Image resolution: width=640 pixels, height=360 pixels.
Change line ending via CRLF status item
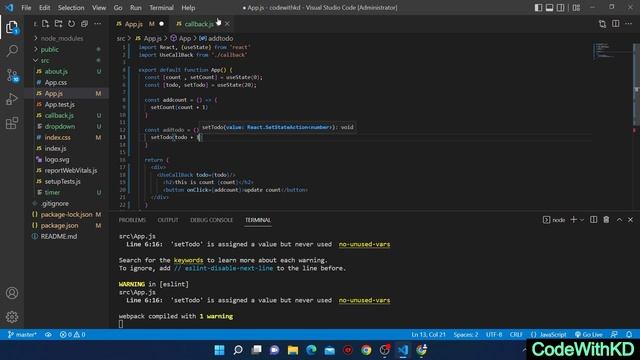[x=516, y=334]
